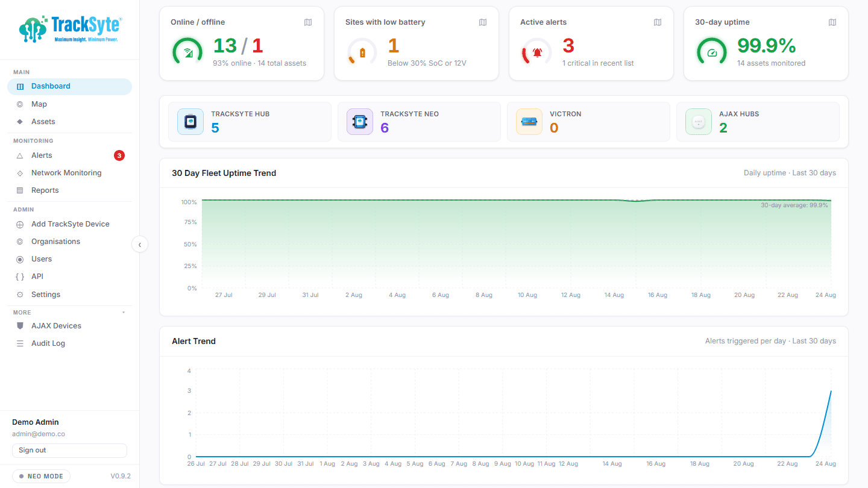Collapse the MORE section arrow
868x488 pixels.
point(124,313)
